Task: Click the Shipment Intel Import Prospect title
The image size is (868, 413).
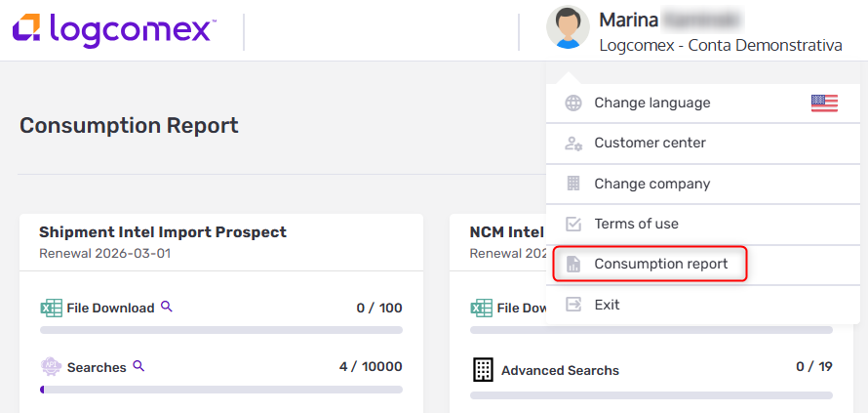Action: tap(163, 232)
